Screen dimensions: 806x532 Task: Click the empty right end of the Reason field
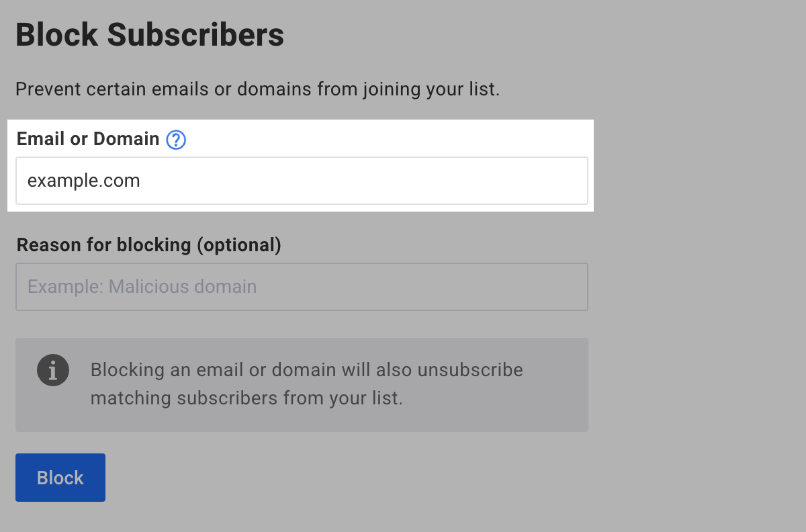(524, 287)
